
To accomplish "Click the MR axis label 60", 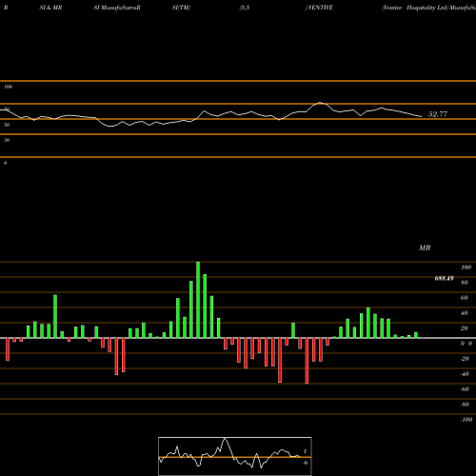I will point(465,298).
